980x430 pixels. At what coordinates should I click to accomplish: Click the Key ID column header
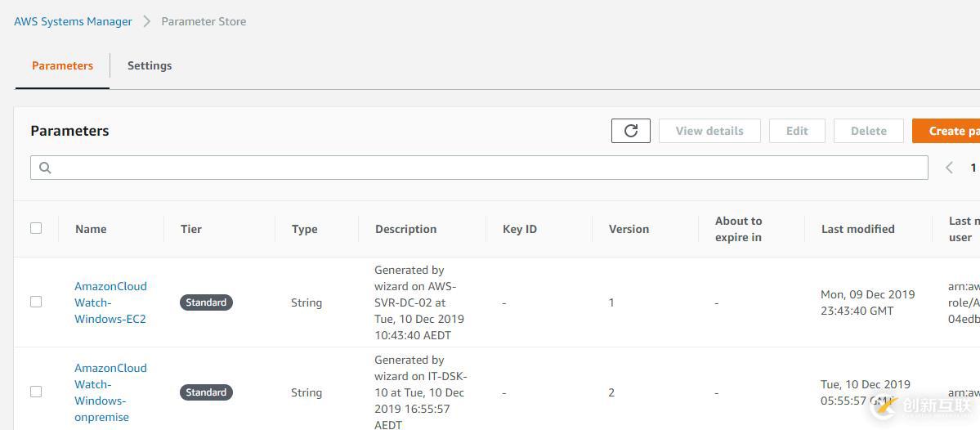coord(520,229)
